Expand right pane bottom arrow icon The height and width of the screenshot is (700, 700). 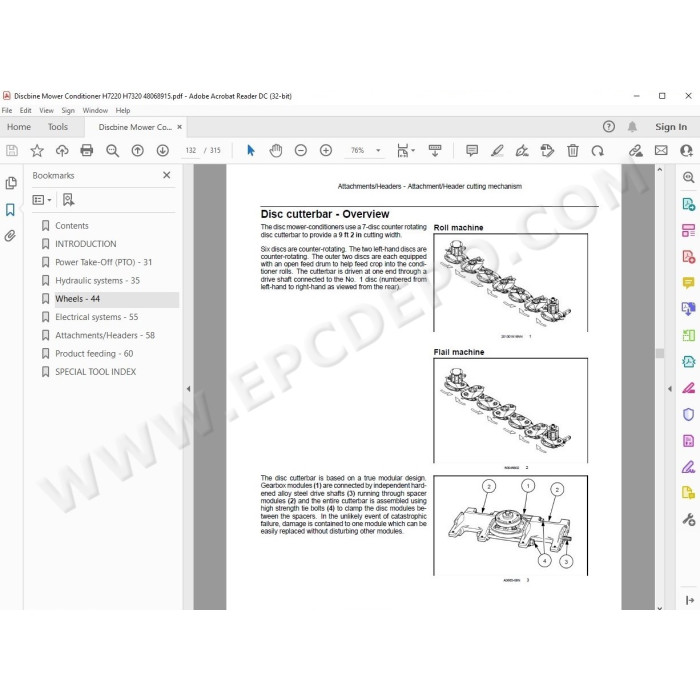click(x=690, y=600)
